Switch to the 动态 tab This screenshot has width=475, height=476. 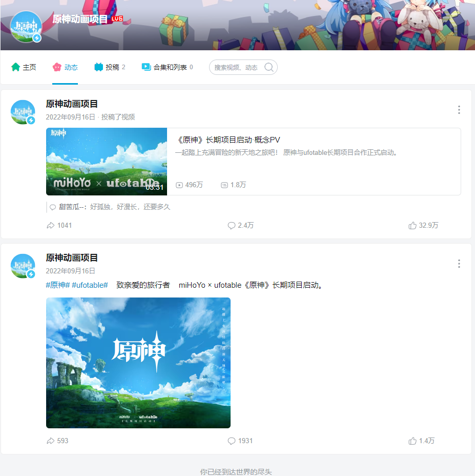coord(65,67)
